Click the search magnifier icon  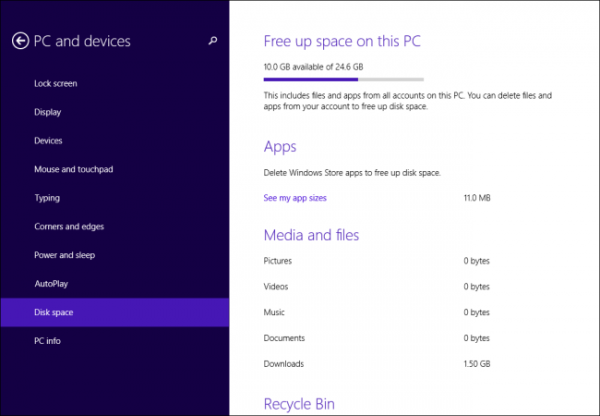(x=212, y=41)
